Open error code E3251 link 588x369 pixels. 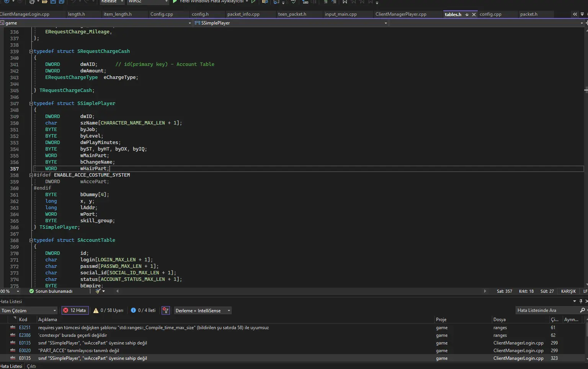pyautogui.click(x=25, y=328)
